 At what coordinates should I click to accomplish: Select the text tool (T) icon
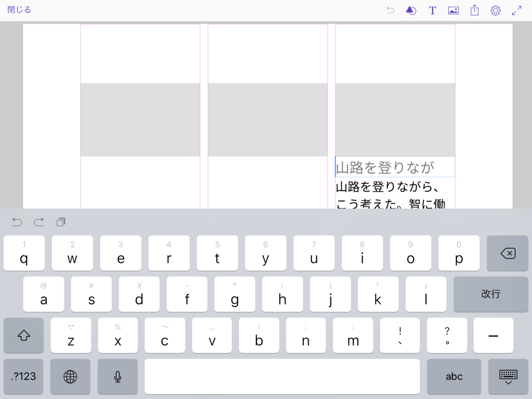click(x=432, y=10)
